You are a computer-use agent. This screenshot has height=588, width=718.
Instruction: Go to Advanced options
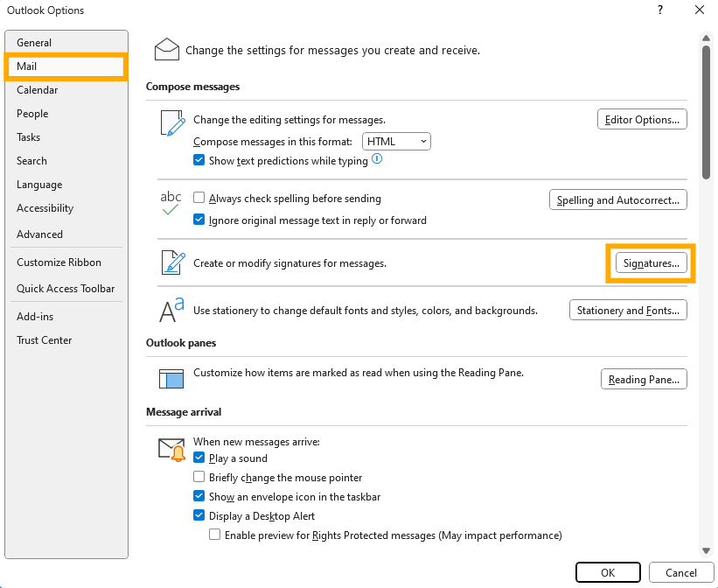pyautogui.click(x=66, y=234)
